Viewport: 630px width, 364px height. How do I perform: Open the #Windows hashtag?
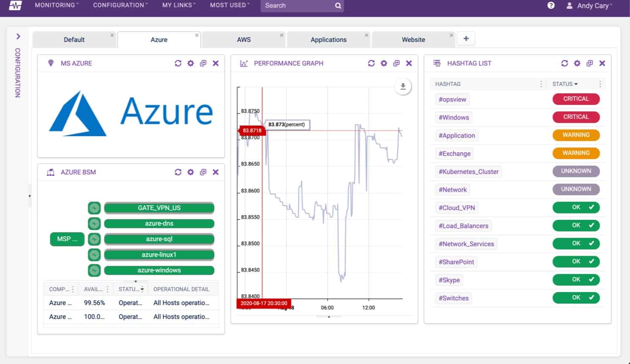tap(454, 118)
